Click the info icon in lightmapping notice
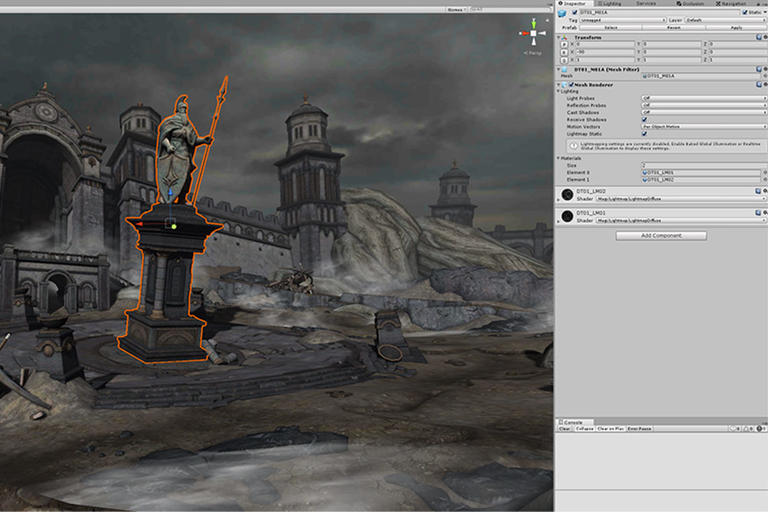The width and height of the screenshot is (768, 512). (574, 146)
